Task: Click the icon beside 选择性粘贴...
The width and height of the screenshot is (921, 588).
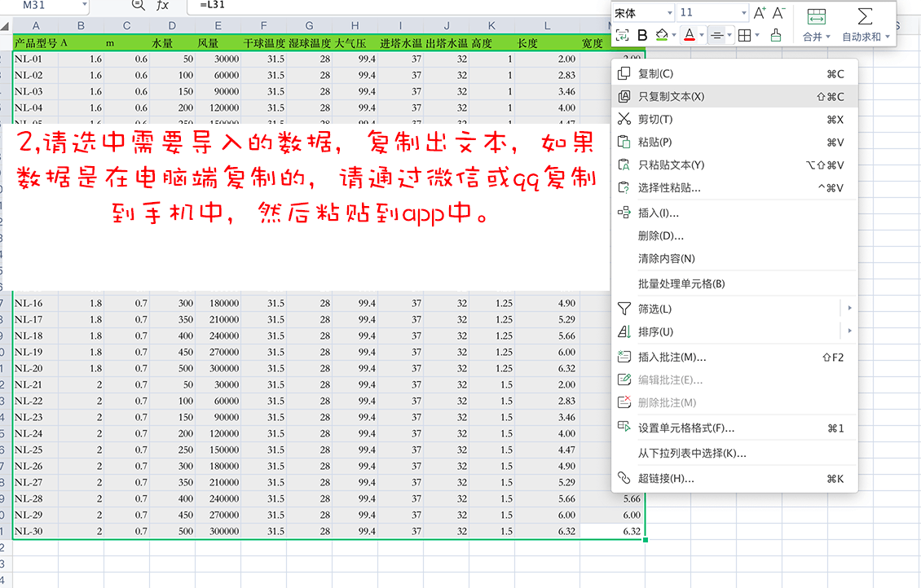Action: pyautogui.click(x=624, y=188)
